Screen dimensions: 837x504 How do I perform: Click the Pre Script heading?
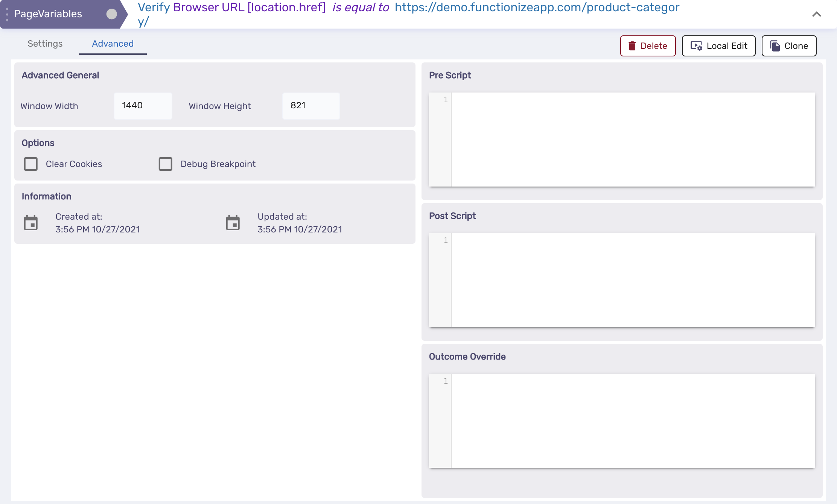pos(450,75)
